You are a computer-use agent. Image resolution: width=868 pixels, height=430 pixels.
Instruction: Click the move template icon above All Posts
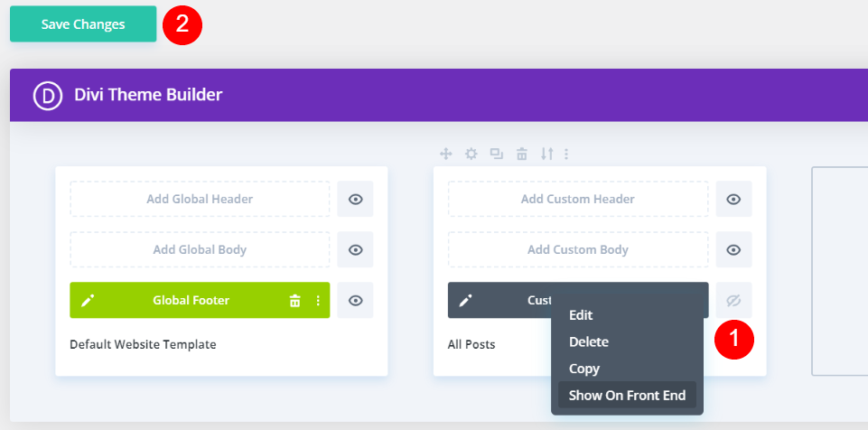coord(445,154)
